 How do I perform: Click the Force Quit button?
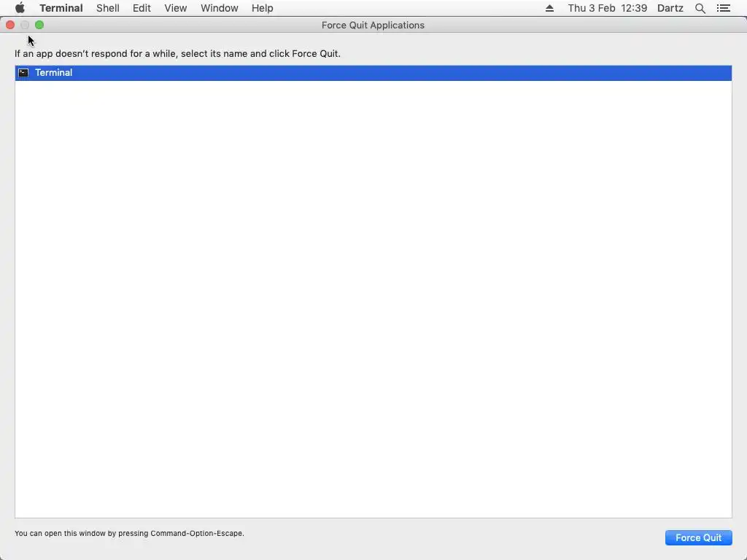pos(698,537)
